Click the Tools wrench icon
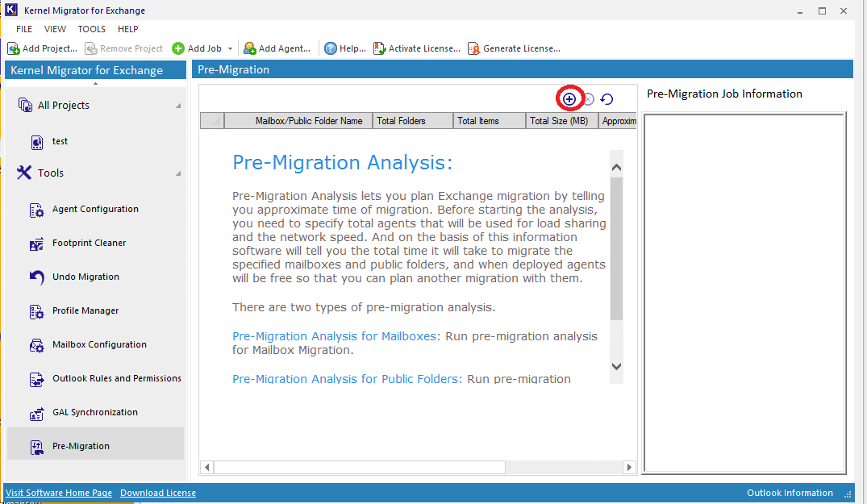The image size is (867, 504). point(23,173)
